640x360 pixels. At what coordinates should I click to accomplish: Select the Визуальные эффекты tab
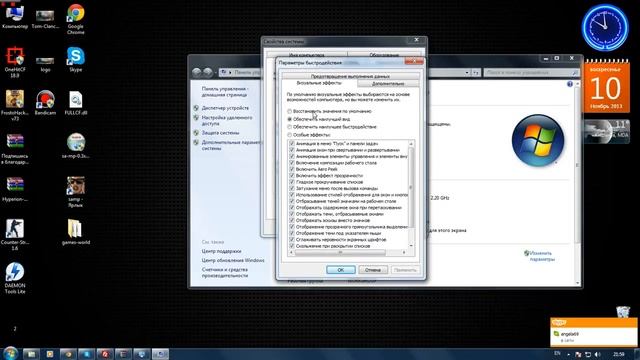click(x=319, y=83)
